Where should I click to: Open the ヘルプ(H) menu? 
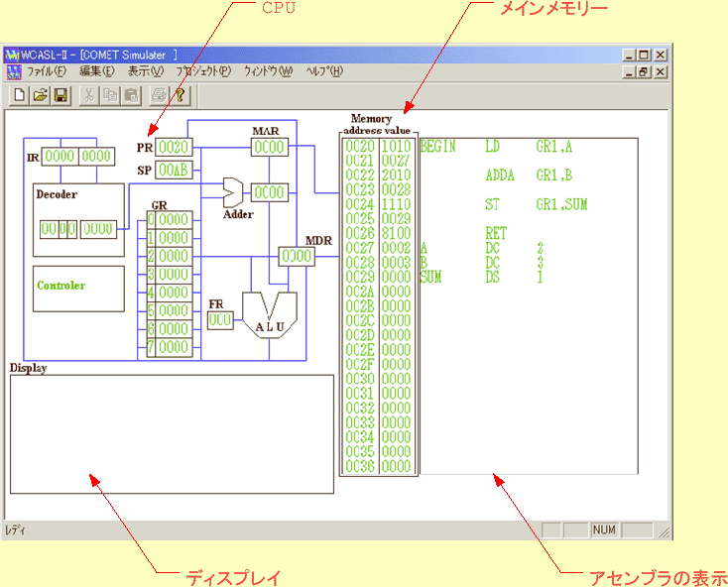click(324, 71)
